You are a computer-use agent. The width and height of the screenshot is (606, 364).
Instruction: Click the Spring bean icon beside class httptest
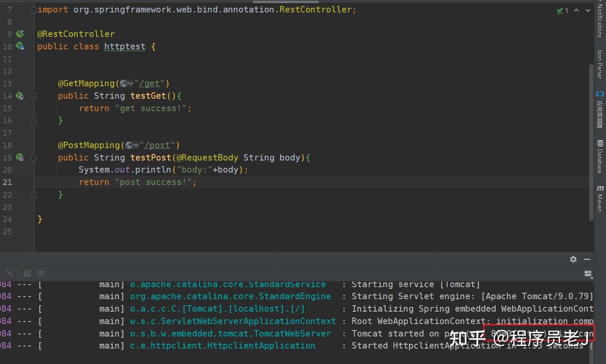20,46
